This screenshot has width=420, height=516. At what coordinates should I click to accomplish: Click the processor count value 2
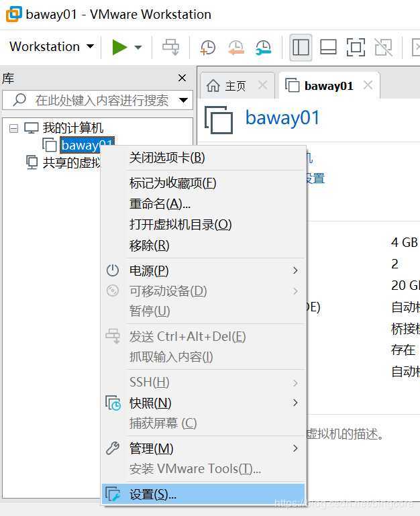click(395, 264)
